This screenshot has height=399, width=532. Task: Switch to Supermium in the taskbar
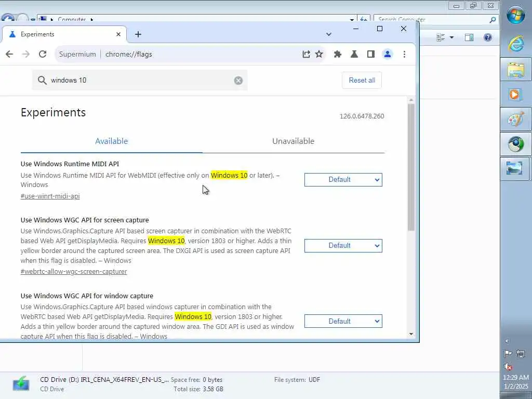tap(516, 144)
